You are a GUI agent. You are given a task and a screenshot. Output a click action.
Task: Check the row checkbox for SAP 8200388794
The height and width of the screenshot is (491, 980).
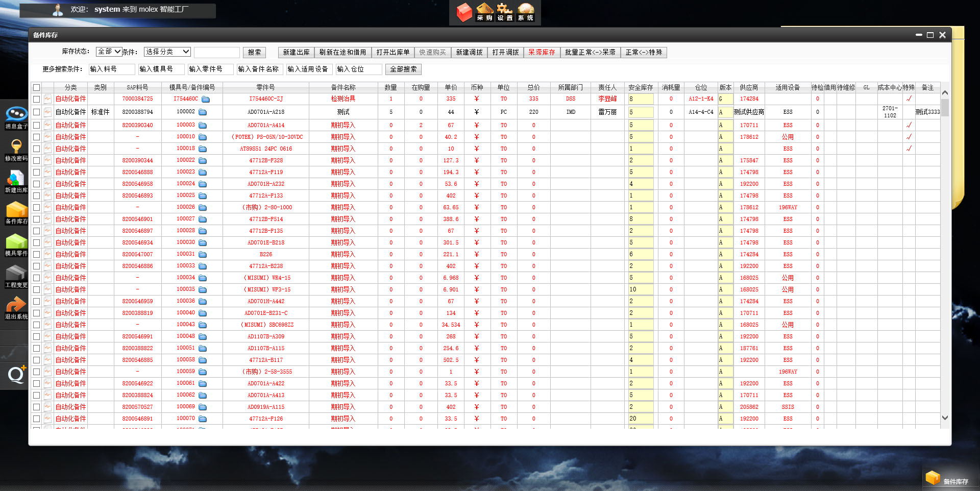click(36, 112)
